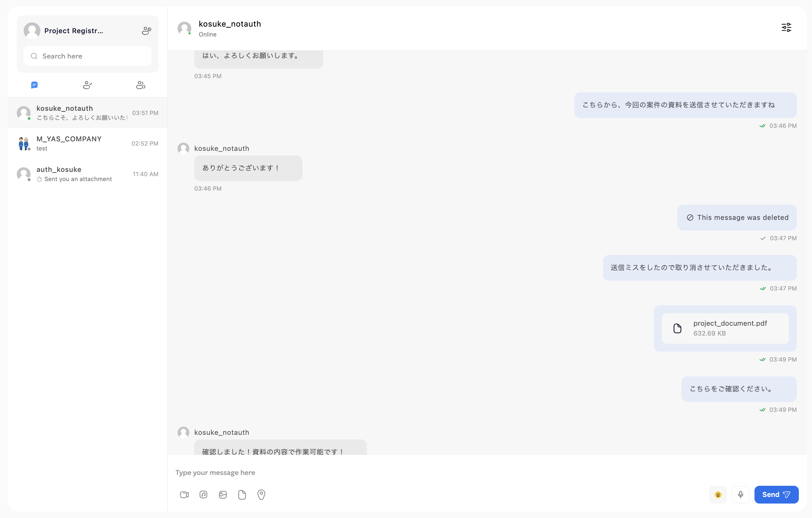812x518 pixels.
Task: Switch to the friends tab
Action: [87, 85]
